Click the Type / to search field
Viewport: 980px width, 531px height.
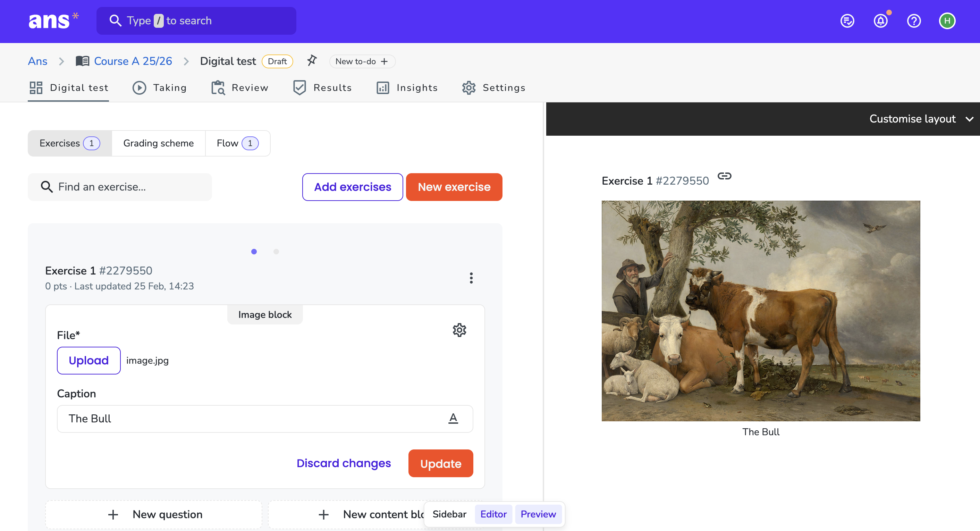click(196, 21)
